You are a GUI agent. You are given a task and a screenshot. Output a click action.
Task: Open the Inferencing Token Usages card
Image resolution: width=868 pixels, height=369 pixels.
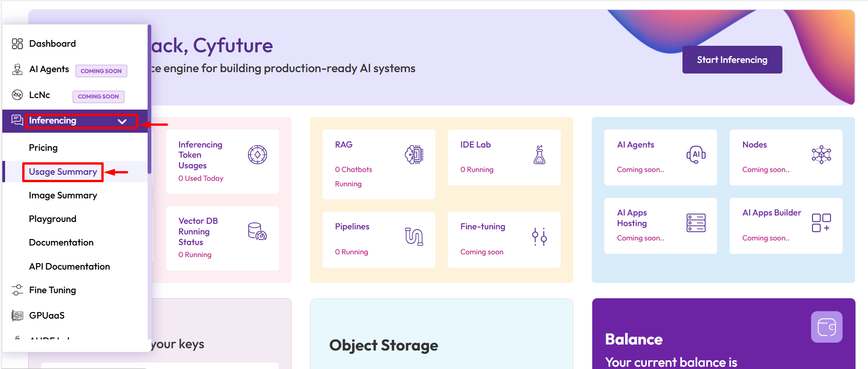[x=222, y=161]
